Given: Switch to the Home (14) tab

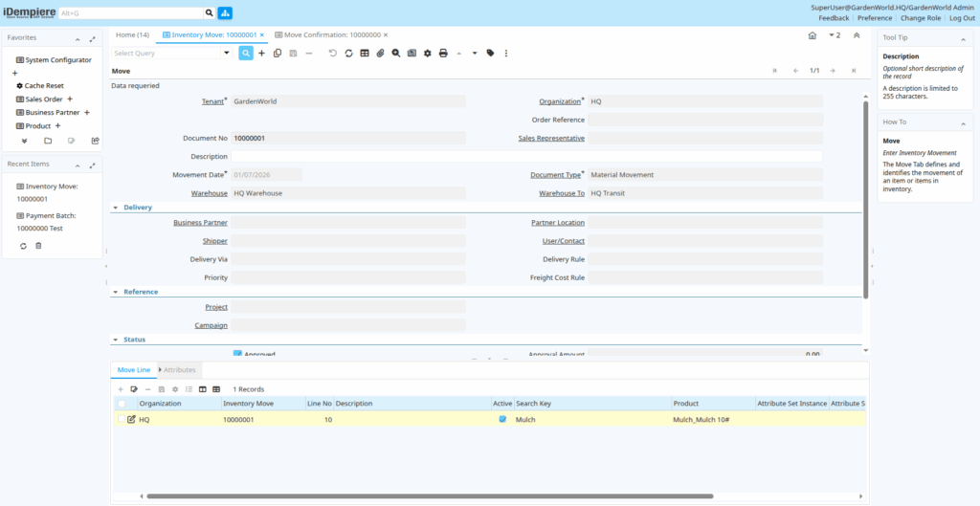Looking at the screenshot, I should click(132, 35).
